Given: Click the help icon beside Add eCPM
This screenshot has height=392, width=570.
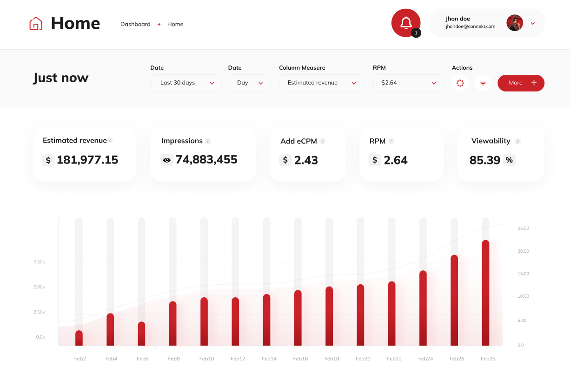Looking at the screenshot, I should coord(322,141).
